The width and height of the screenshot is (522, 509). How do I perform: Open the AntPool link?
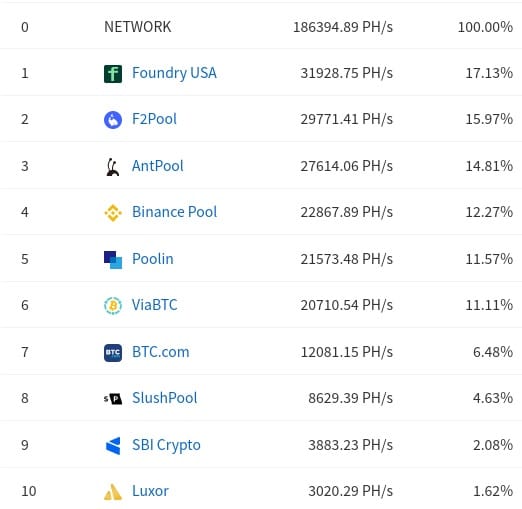point(157,166)
